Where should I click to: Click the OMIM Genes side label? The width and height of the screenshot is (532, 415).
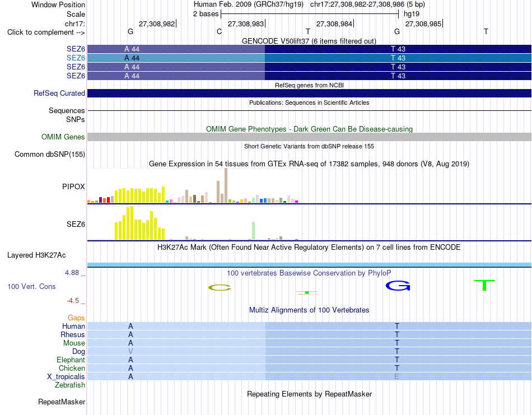point(63,137)
